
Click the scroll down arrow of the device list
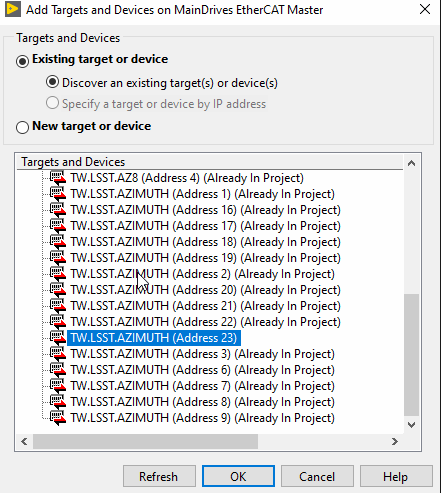[411, 425]
